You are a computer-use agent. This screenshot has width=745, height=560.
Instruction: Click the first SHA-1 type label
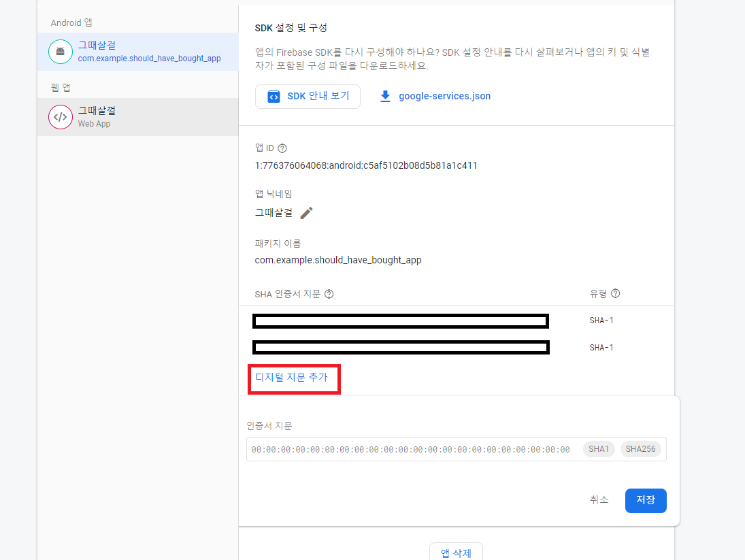click(601, 320)
